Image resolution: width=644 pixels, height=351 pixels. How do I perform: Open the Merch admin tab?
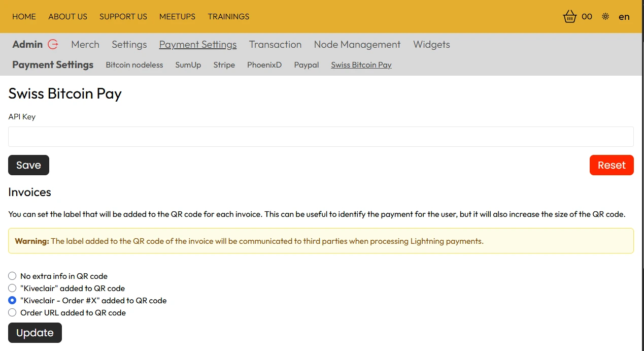click(x=85, y=45)
